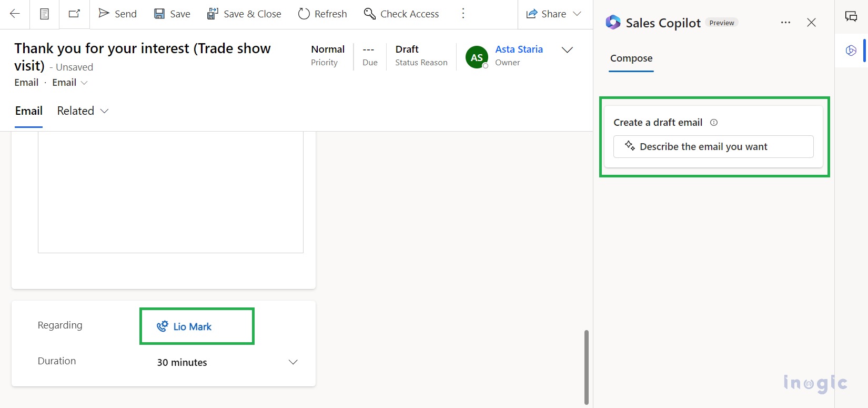Open the Related tab dropdown

(83, 111)
